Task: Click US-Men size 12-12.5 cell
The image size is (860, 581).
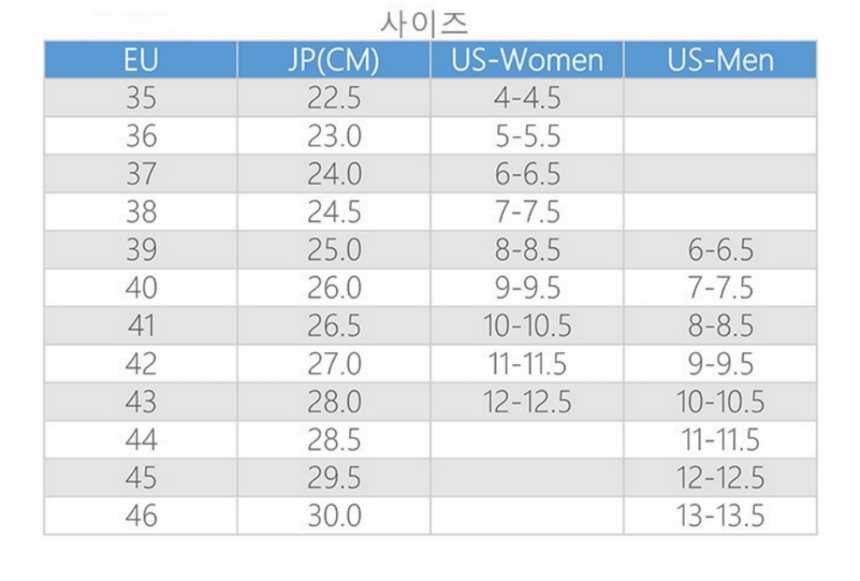Action: click(x=720, y=478)
